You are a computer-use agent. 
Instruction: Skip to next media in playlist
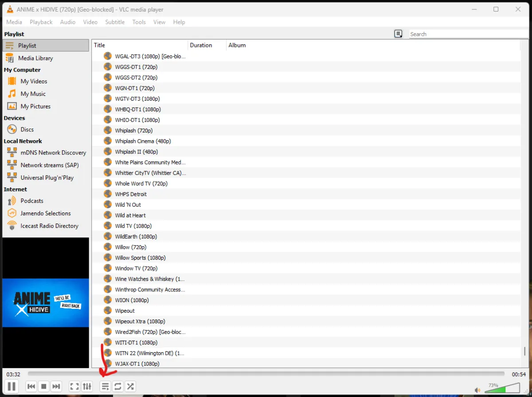pos(56,386)
